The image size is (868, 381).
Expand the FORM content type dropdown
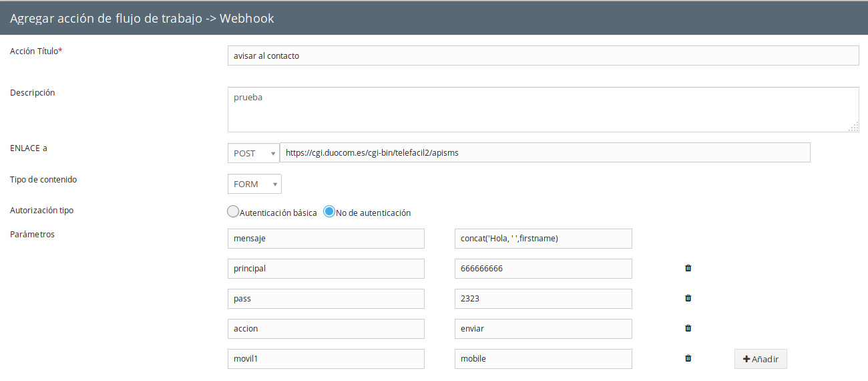coord(254,184)
